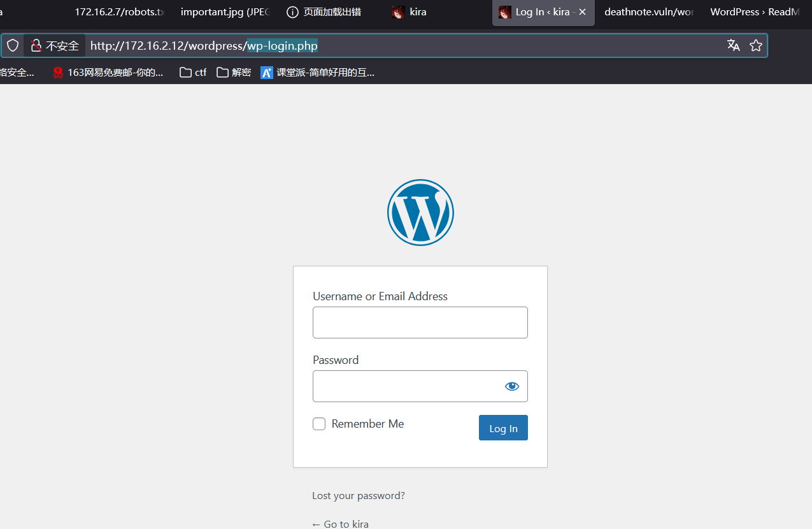Close the Log In kira tab

[582, 12]
